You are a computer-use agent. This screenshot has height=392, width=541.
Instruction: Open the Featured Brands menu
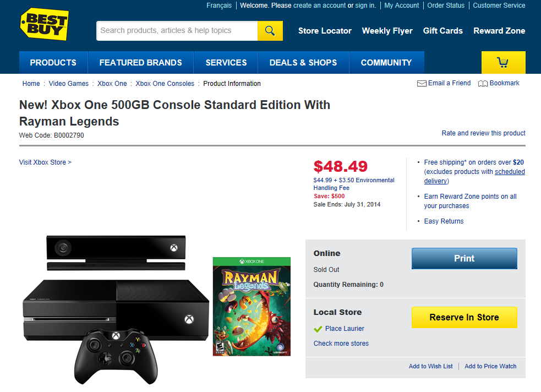coord(140,63)
